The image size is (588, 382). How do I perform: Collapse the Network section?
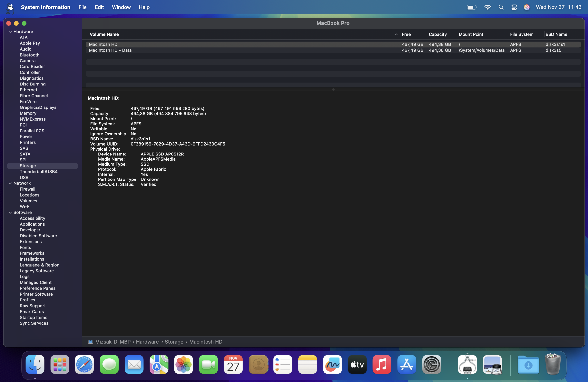click(x=10, y=183)
